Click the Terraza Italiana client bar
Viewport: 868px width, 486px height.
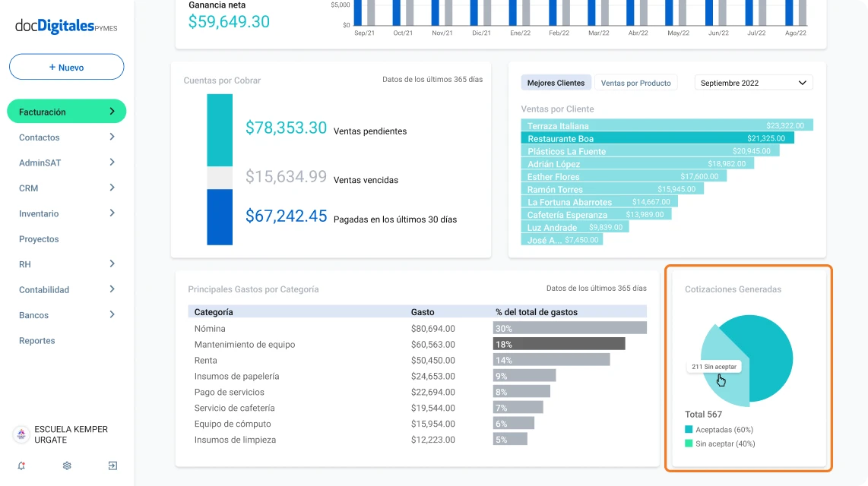(667, 125)
